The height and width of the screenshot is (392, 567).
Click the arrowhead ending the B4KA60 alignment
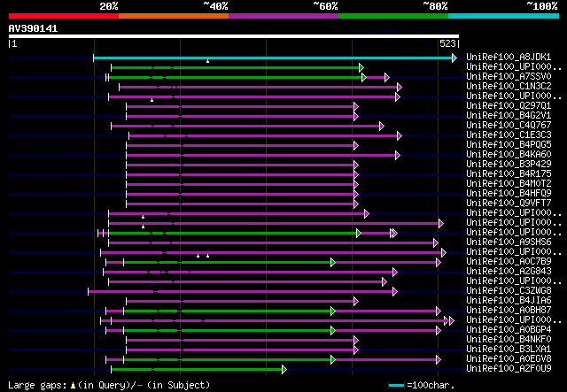(x=398, y=156)
